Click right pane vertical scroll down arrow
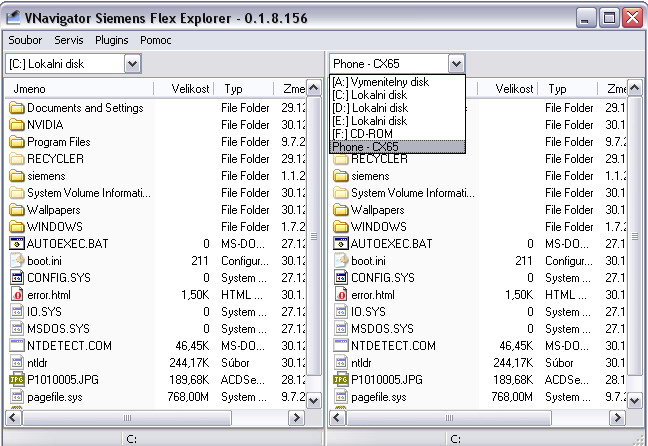 [635, 400]
